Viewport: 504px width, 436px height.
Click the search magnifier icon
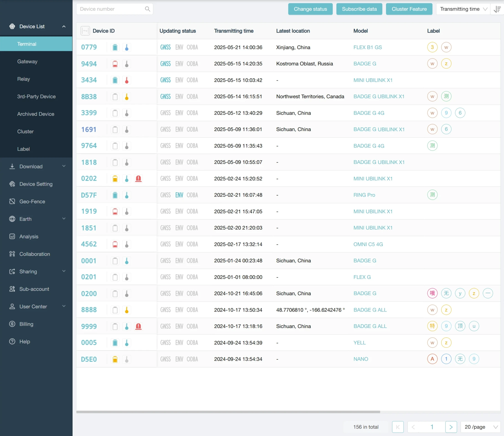point(147,9)
